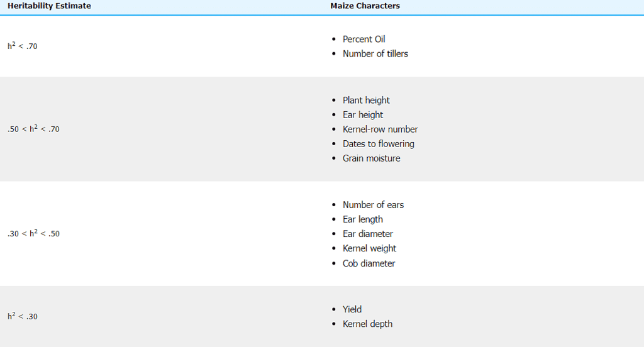Select the Cob diameter list item
The width and height of the screenshot is (644, 347).
click(369, 263)
